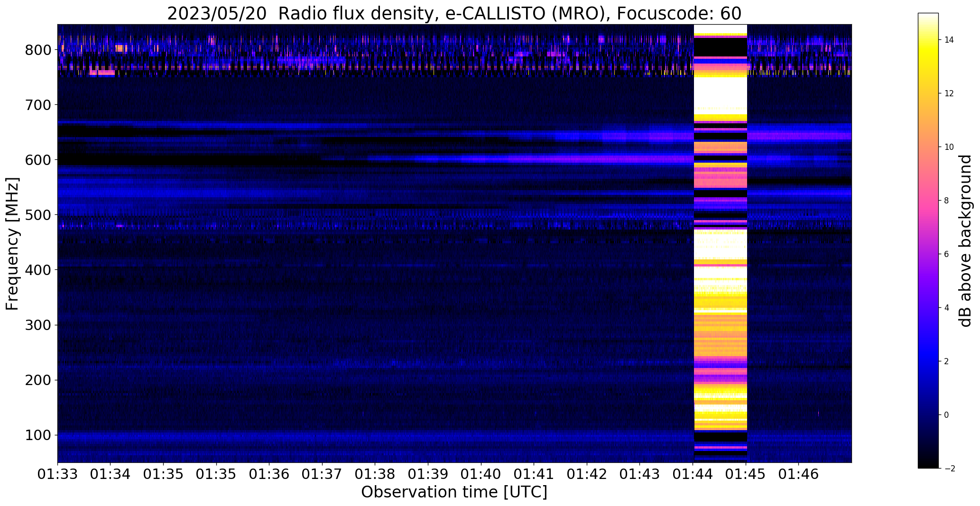Image resolution: width=980 pixels, height=506 pixels.
Task: Click the 700 frequency tick label
Action: [x=38, y=104]
